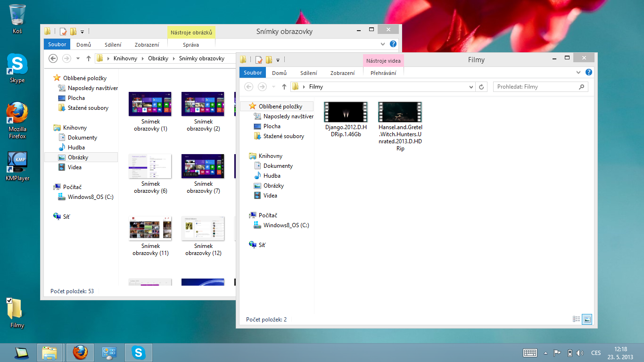This screenshot has height=362, width=644.
Task: Select the Django.2012 video thumbnail
Action: 346,112
